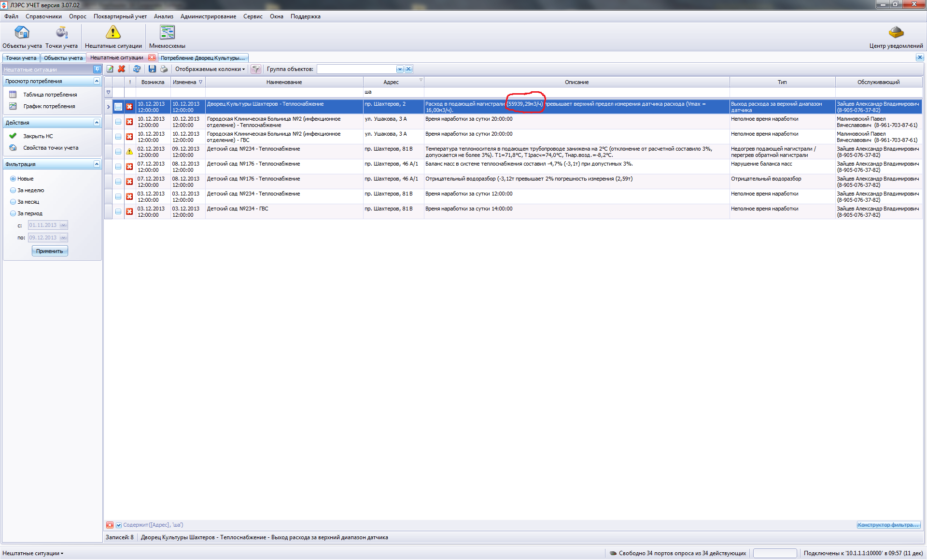
Task: Click yellow warning icon of 02.12.2013 row
Action: tap(129, 152)
